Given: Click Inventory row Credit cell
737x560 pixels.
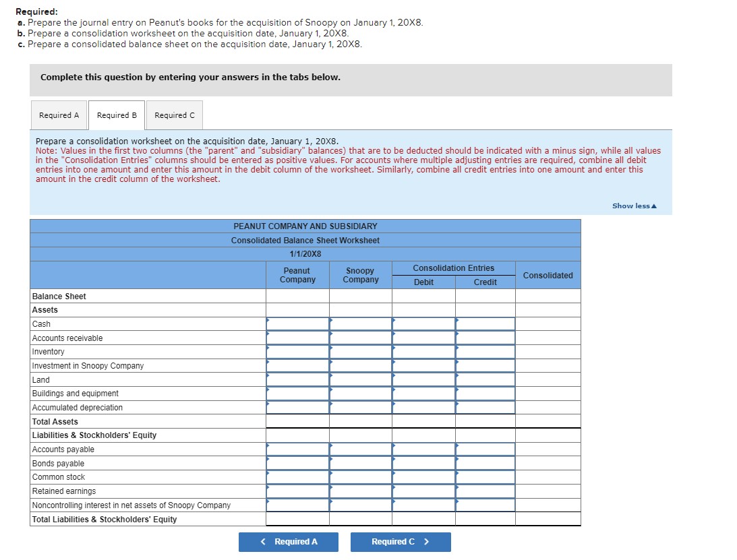Looking at the screenshot, I should click(485, 352).
